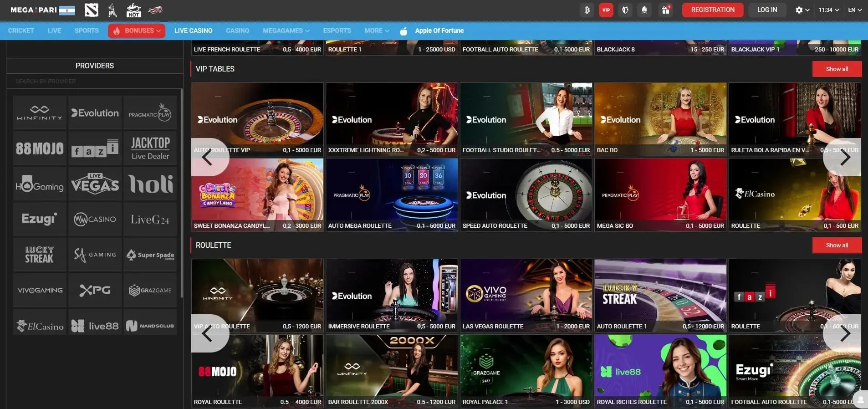
Task: Click the Pragmatic Play provider tile
Action: [150, 113]
